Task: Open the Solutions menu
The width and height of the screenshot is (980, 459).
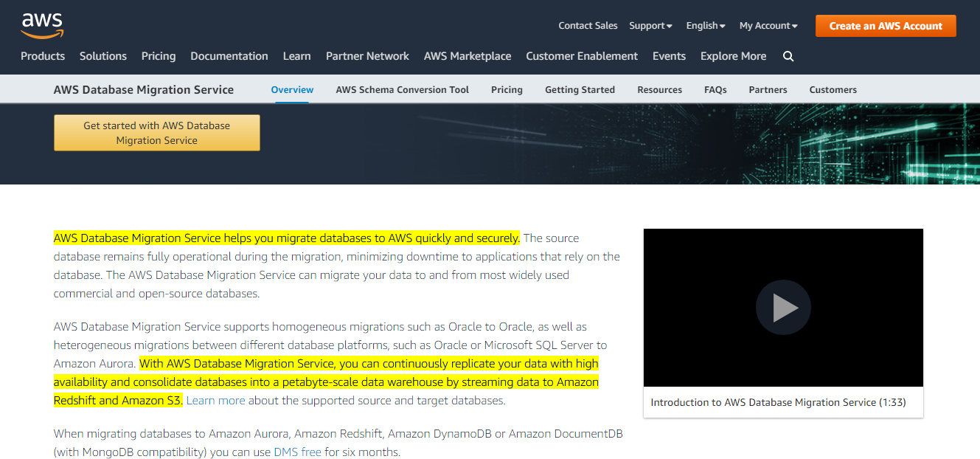Action: pos(103,56)
